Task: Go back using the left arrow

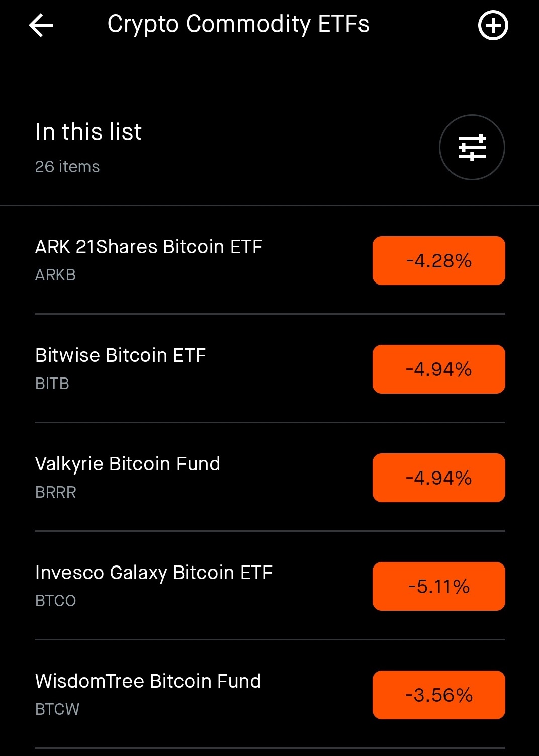Action: [41, 25]
